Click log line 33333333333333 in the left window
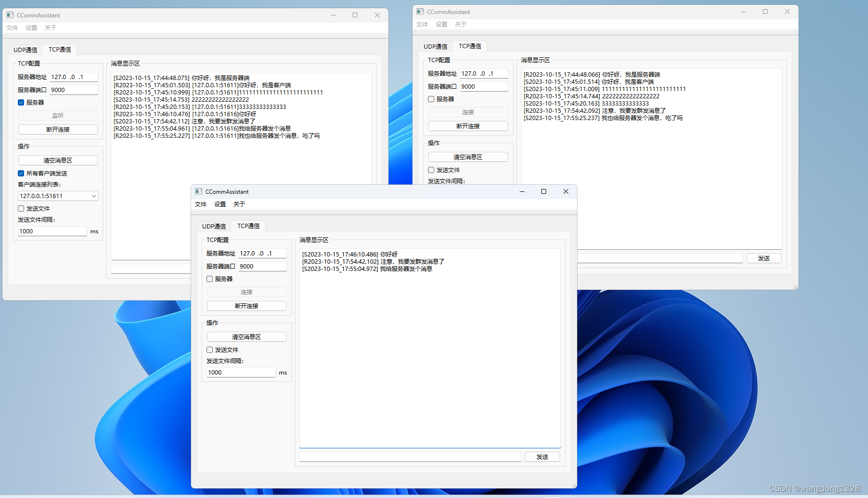 [x=200, y=107]
